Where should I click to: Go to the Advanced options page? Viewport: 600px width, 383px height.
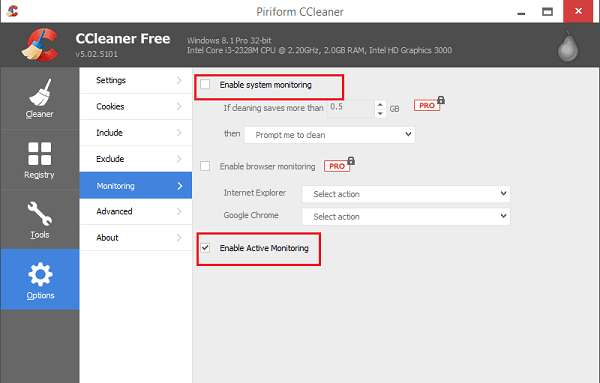(x=136, y=212)
